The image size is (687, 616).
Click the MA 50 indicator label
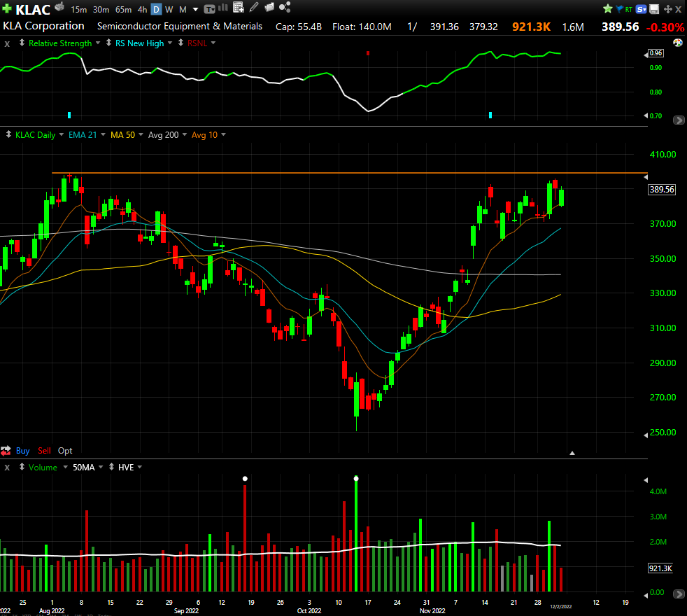click(x=122, y=135)
